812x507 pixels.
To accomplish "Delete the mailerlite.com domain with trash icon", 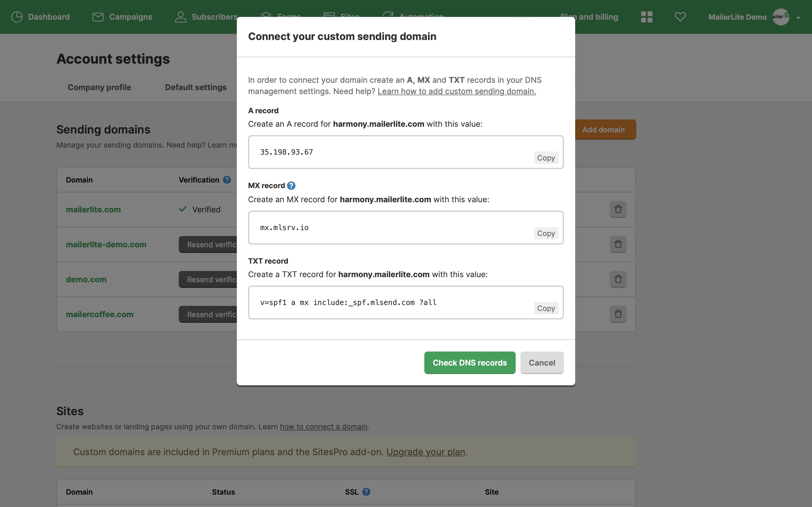I will pyautogui.click(x=618, y=209).
